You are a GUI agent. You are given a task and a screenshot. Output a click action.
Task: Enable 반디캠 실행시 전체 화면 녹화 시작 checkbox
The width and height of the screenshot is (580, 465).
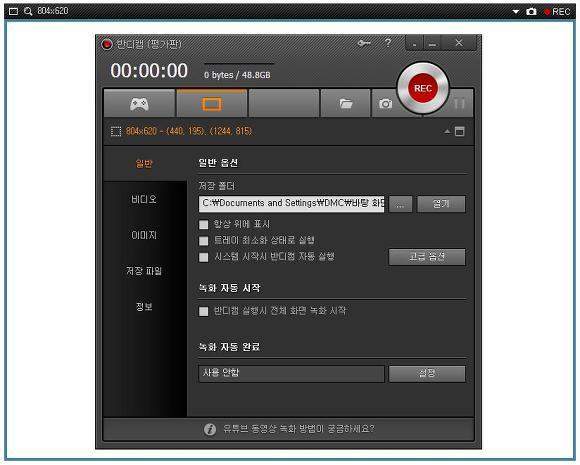(203, 311)
